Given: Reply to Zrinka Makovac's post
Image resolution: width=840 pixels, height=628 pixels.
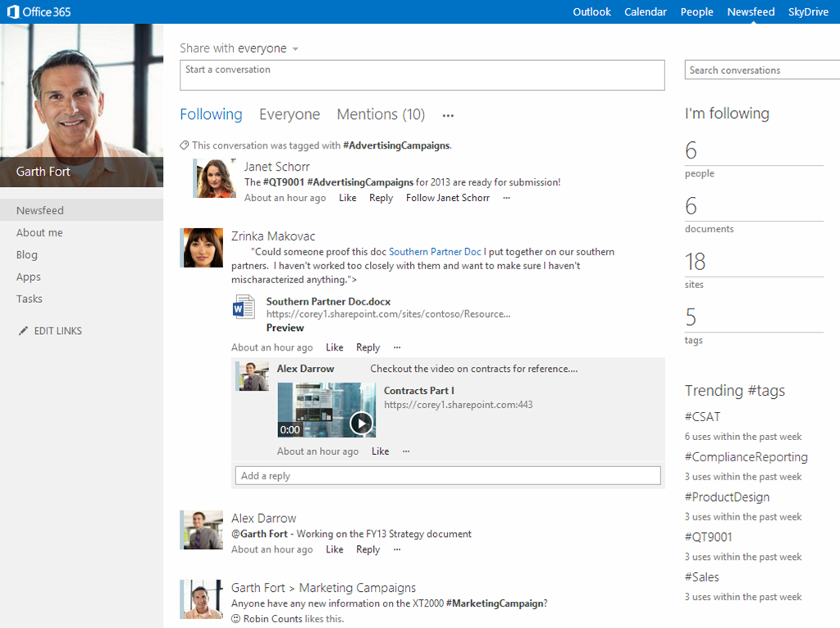Looking at the screenshot, I should click(368, 347).
